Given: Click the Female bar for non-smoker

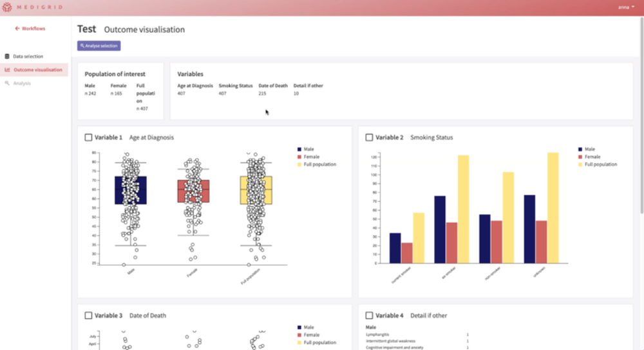Looking at the screenshot, I should tap(497, 242).
